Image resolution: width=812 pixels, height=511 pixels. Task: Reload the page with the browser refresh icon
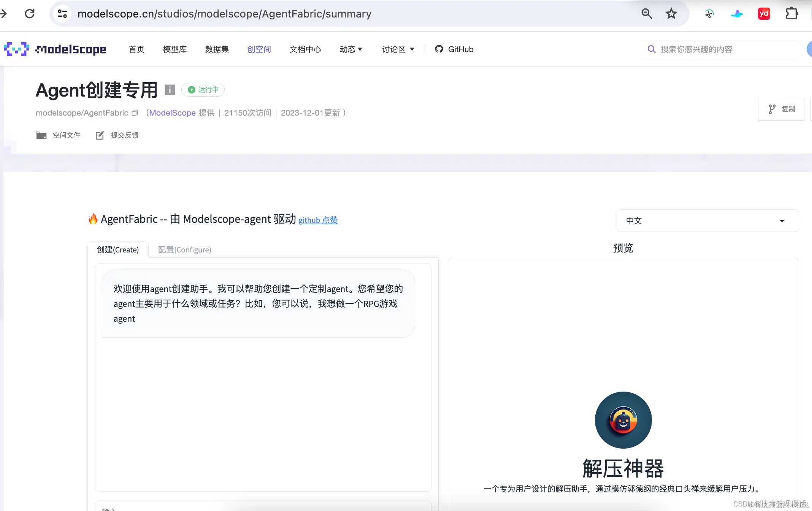click(30, 13)
